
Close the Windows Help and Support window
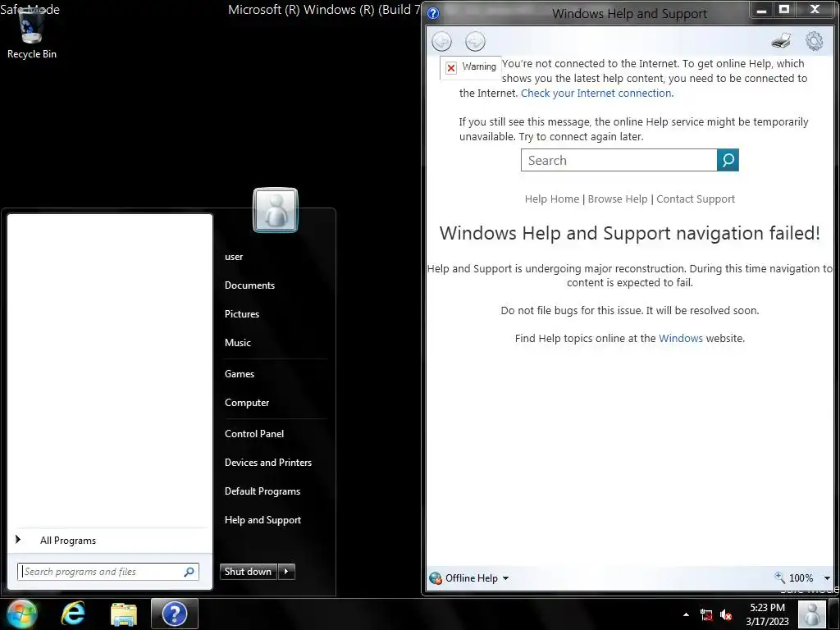tap(815, 10)
